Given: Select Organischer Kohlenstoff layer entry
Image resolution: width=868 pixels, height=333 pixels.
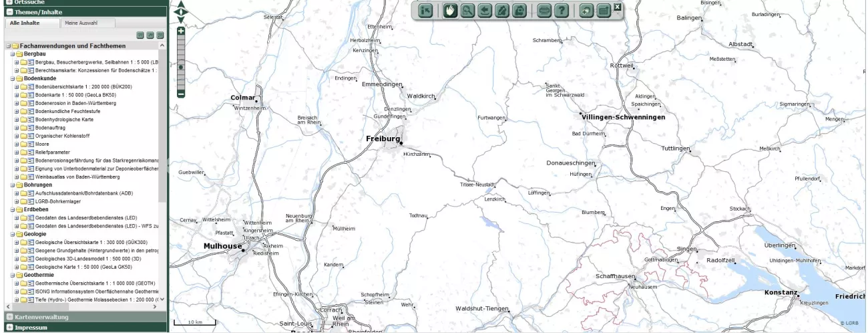Looking at the screenshot, I should pyautogui.click(x=62, y=136).
